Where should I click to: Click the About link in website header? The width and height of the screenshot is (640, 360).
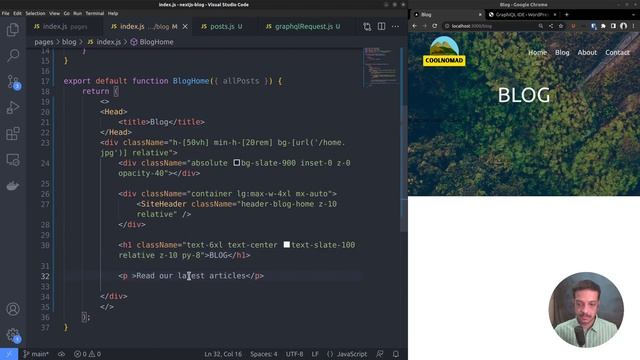587,53
